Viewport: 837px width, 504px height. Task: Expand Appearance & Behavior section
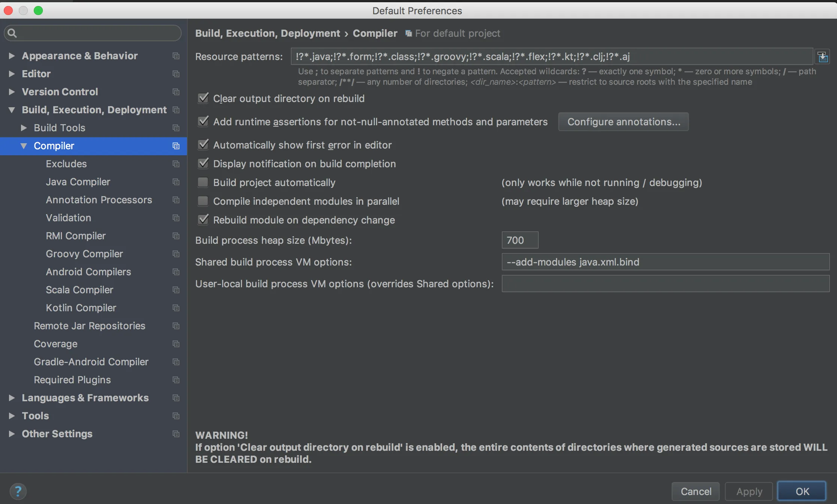click(x=12, y=56)
